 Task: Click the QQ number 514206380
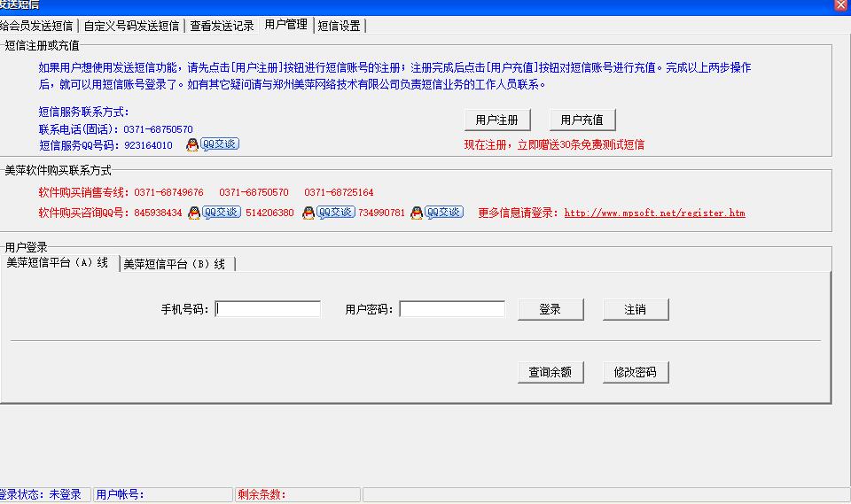click(x=269, y=213)
